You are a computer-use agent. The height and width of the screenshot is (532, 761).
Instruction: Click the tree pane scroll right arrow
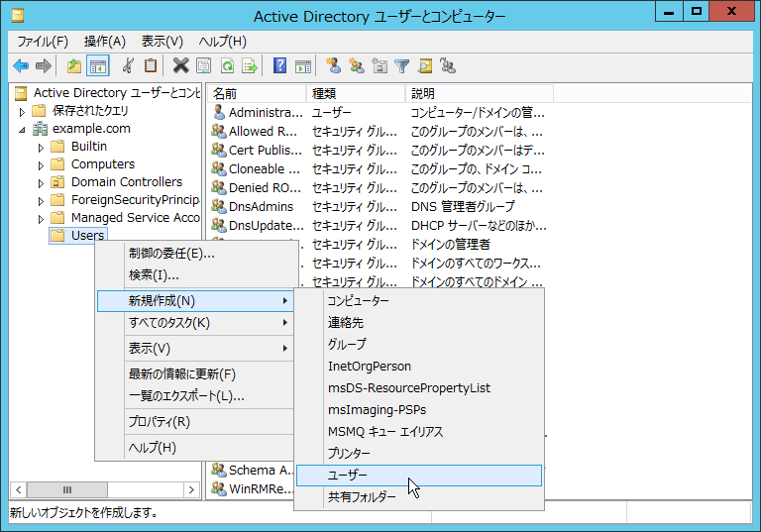(x=191, y=489)
